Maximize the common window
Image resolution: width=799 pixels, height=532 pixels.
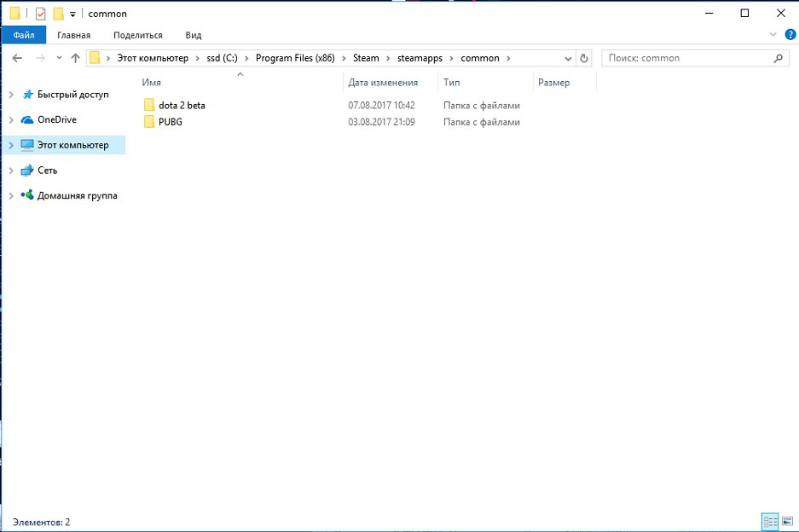point(744,14)
